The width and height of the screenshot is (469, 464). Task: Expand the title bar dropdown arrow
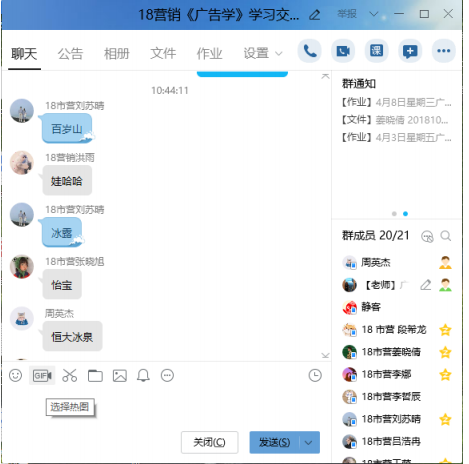coord(374,14)
